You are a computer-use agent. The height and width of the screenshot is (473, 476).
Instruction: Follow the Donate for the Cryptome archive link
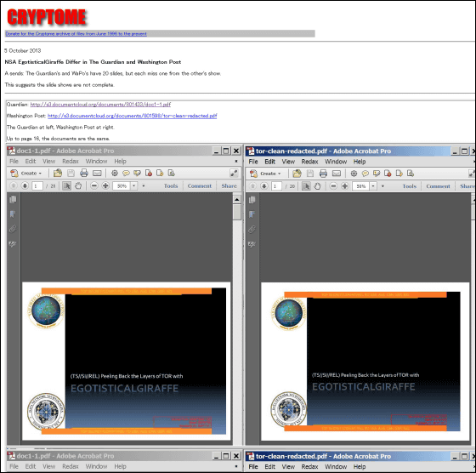coord(76,34)
